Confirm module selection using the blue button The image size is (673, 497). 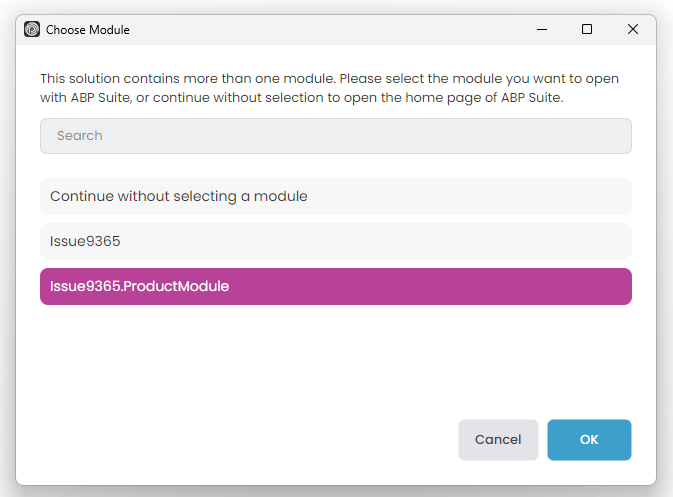coord(589,440)
